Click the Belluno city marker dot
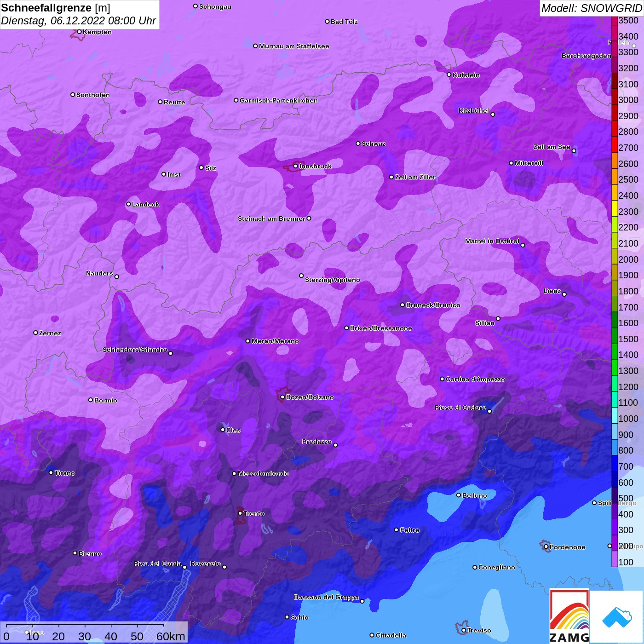 458,495
